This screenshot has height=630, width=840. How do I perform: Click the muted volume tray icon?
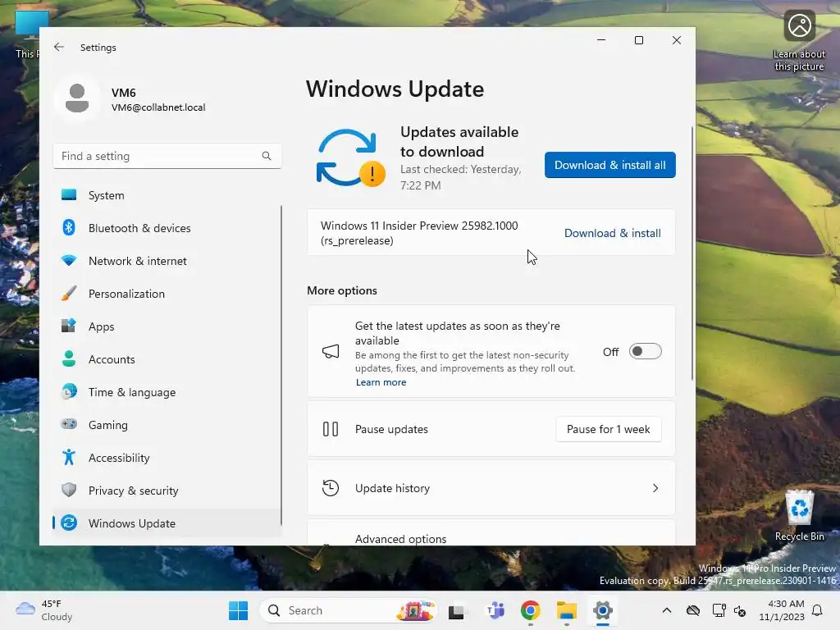click(x=740, y=610)
